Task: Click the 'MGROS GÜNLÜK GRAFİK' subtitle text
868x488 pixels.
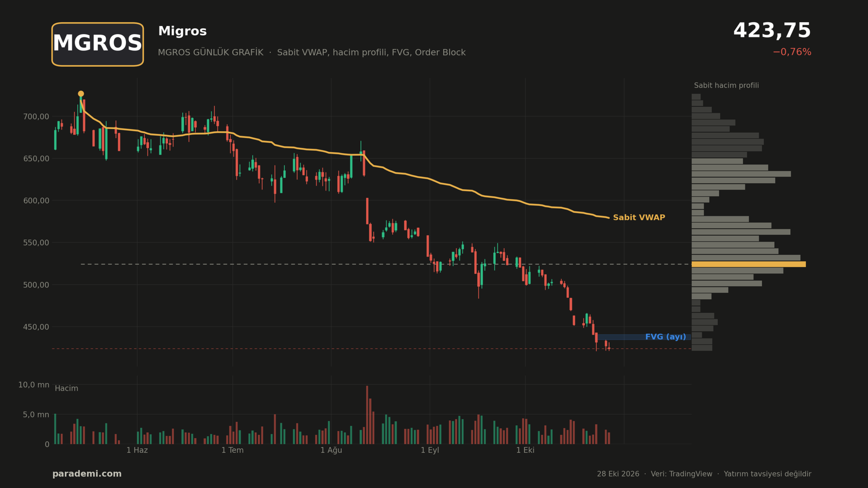Action: click(x=210, y=53)
